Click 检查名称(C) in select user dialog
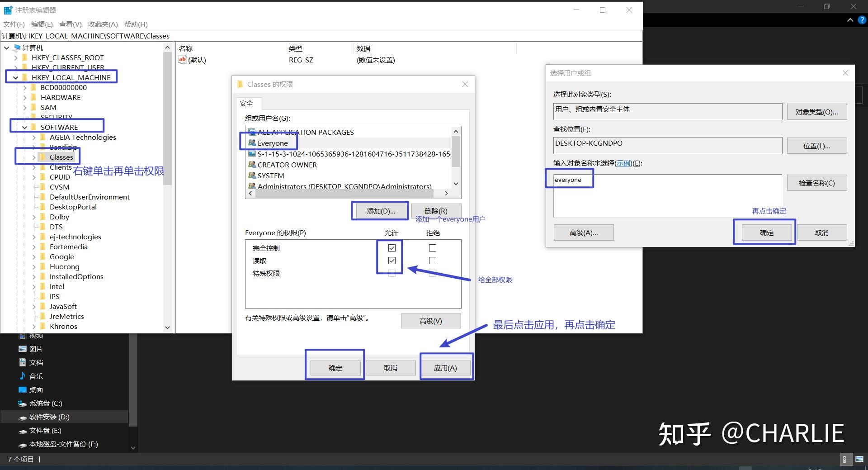868x470 pixels. pos(816,183)
